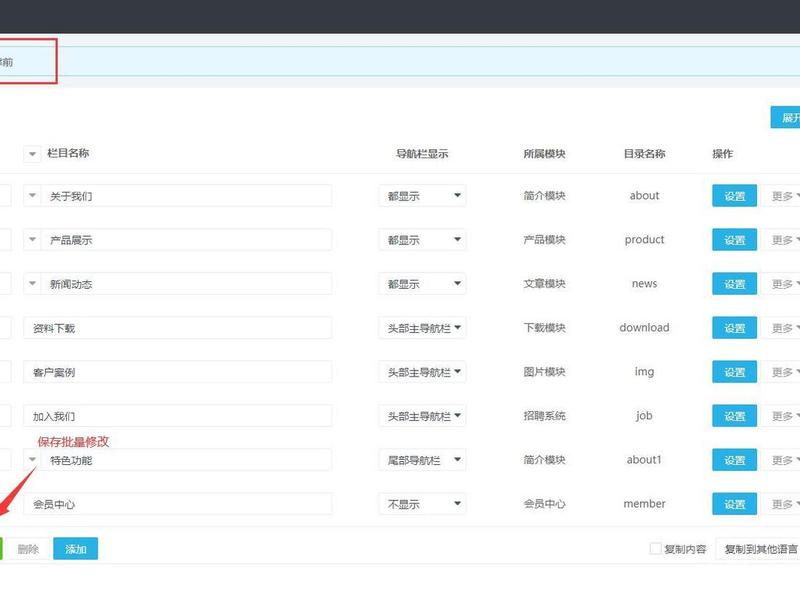This screenshot has width=800, height=600.
Task: Open 更多 menu in the job row
Action: coord(782,416)
